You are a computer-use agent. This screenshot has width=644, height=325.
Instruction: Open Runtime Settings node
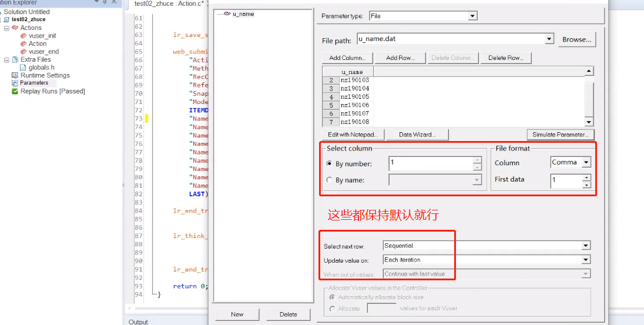click(45, 75)
